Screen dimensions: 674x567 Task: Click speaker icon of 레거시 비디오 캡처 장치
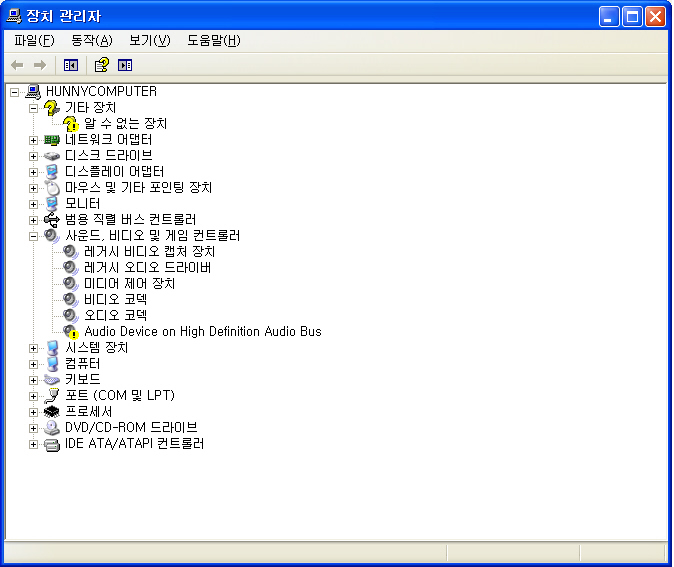pos(71,251)
